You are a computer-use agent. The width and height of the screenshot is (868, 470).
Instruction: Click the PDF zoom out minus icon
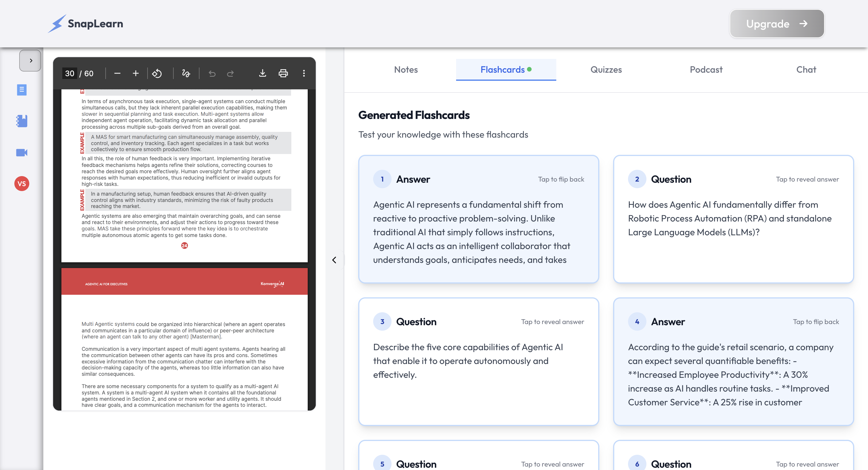click(x=117, y=74)
